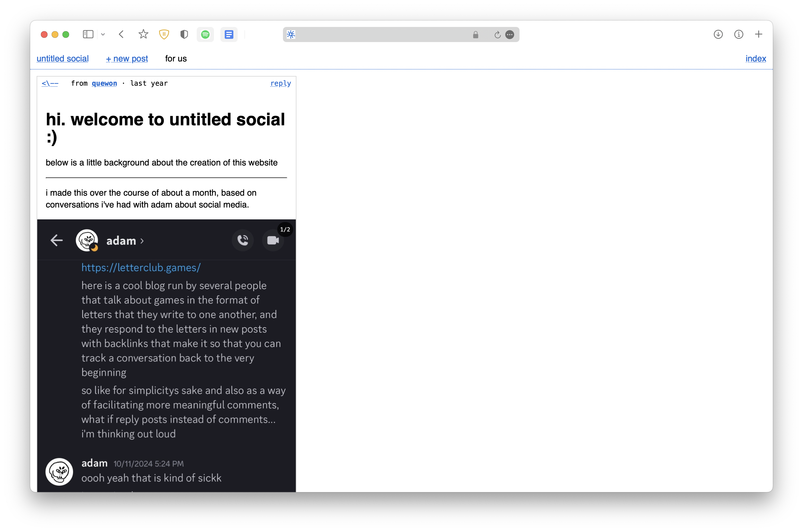The image size is (803, 532).
Task: Click the <\-- back arrow link
Action: pyautogui.click(x=50, y=83)
